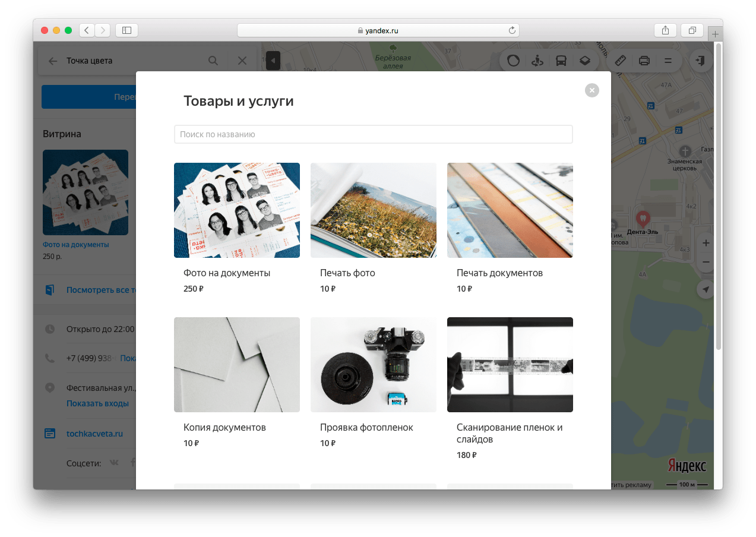Clear the search with X icon
The height and width of the screenshot is (537, 756).
coord(242,61)
